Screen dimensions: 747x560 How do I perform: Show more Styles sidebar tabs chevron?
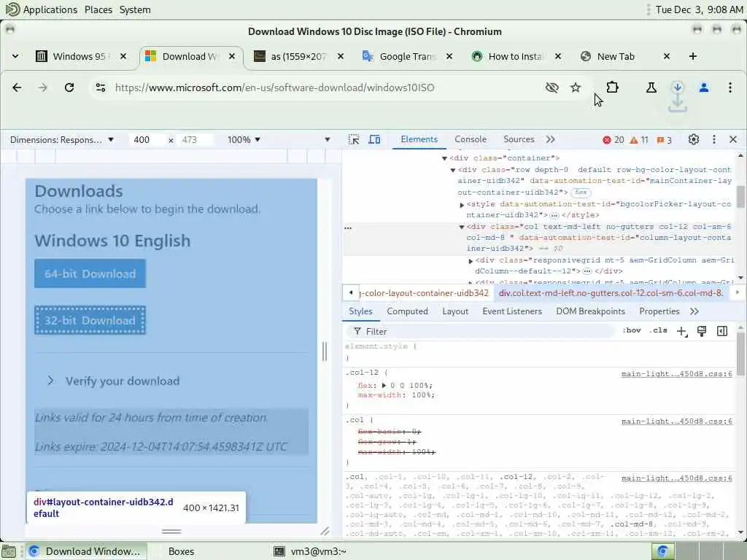[x=694, y=311]
